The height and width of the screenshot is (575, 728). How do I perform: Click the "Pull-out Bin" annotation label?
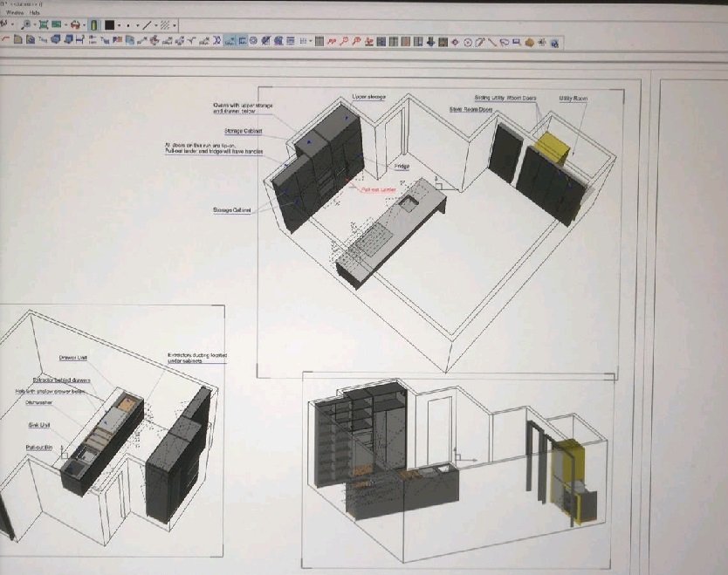[x=39, y=448]
